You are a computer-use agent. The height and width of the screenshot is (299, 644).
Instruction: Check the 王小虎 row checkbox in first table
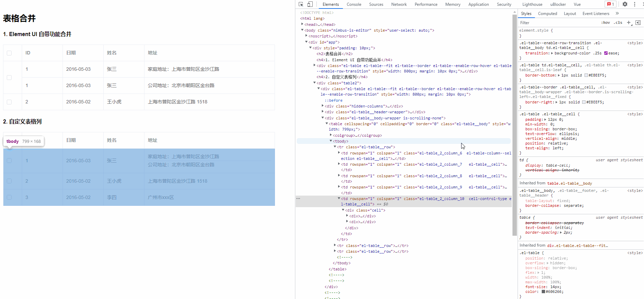click(9, 102)
